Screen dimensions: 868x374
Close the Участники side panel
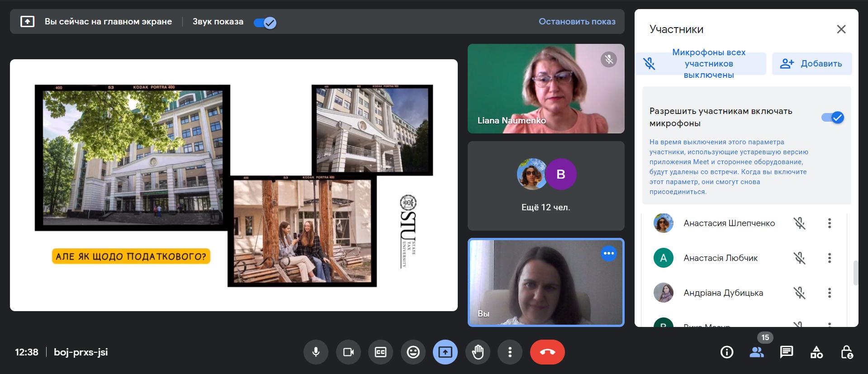[x=841, y=29]
